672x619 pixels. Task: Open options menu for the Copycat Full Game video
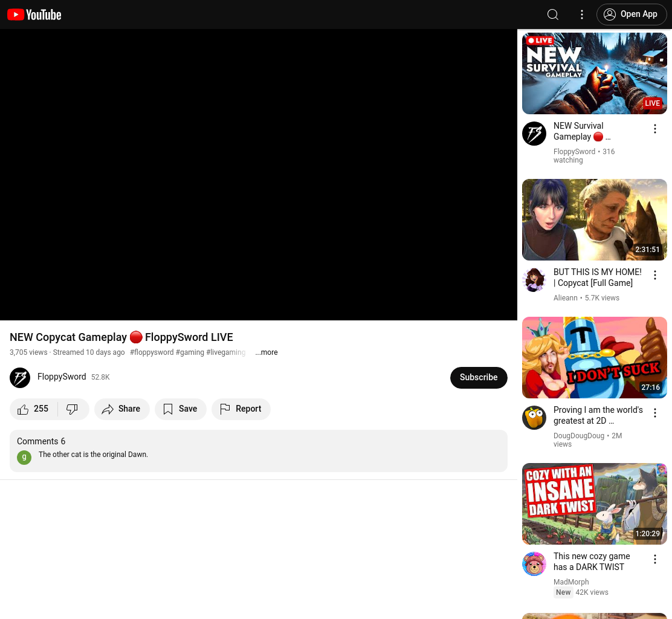[655, 275]
